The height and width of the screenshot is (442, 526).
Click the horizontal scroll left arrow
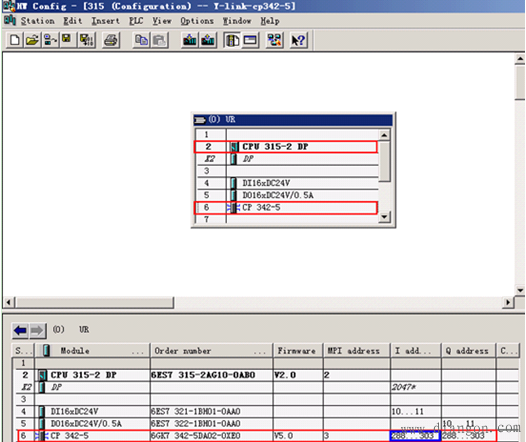click(x=8, y=302)
